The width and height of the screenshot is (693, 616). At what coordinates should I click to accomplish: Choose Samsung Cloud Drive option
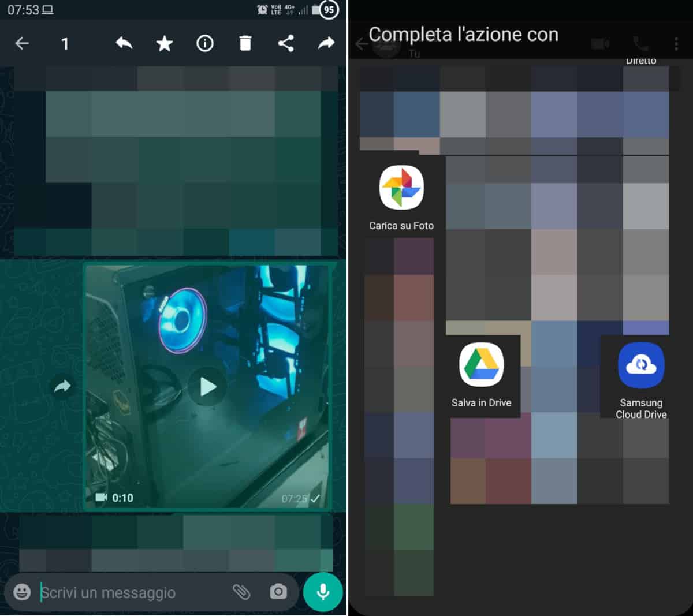[641, 381]
